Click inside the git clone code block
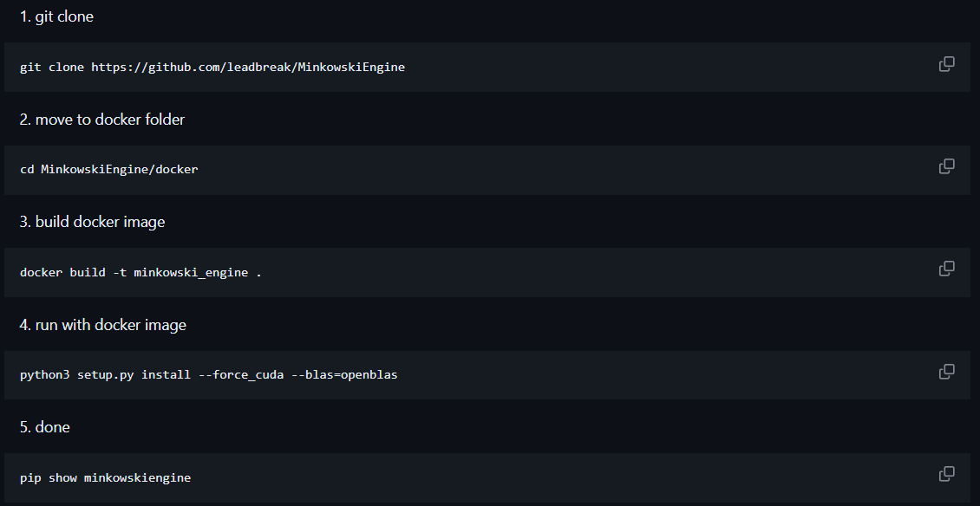The width and height of the screenshot is (980, 506). coord(212,67)
